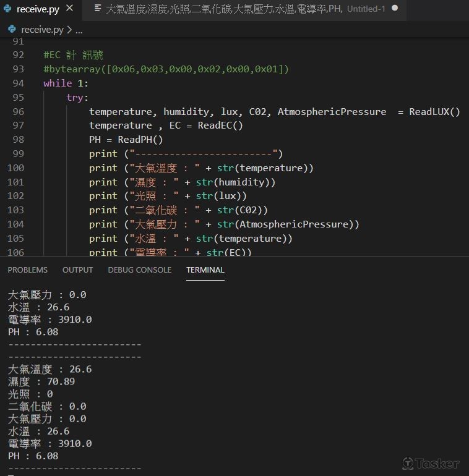This screenshot has height=476, width=469.
Task: Expand the breadcrumb chevron after receive.py
Action: [x=69, y=30]
